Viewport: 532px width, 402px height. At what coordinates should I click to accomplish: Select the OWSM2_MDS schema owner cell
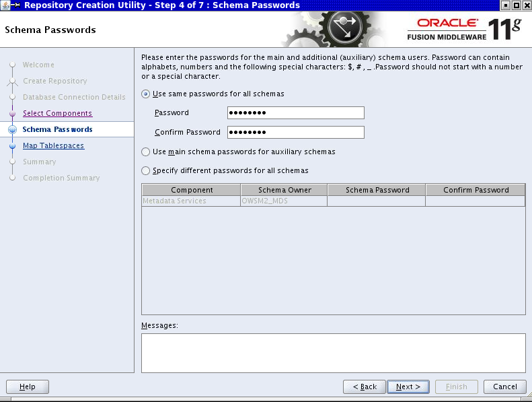pyautogui.click(x=284, y=201)
